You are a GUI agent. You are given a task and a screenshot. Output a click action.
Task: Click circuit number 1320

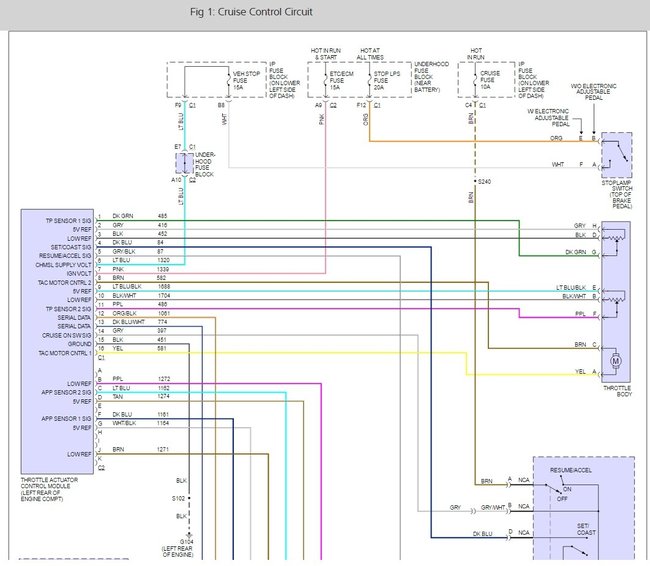click(x=163, y=260)
